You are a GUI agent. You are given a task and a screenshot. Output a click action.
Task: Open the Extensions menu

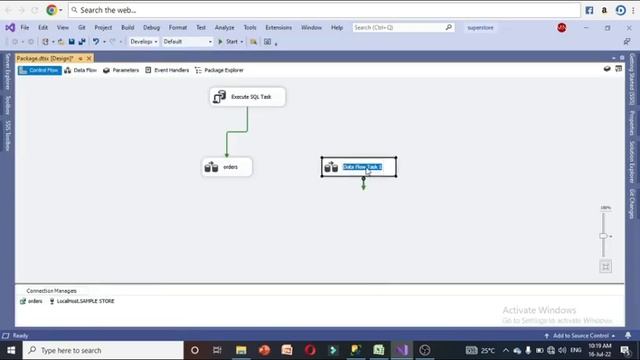[x=279, y=27]
